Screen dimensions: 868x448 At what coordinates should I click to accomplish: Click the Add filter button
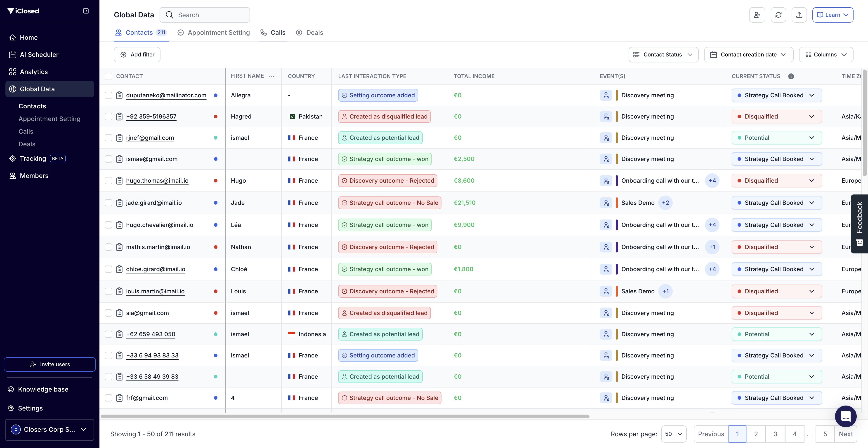pos(137,54)
